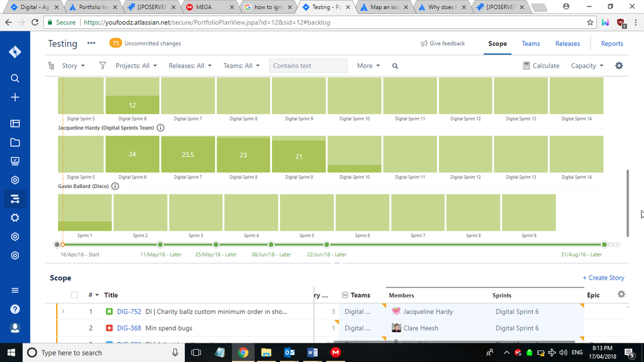Click the sidebar plus create icon
The image size is (644, 362).
point(15,97)
